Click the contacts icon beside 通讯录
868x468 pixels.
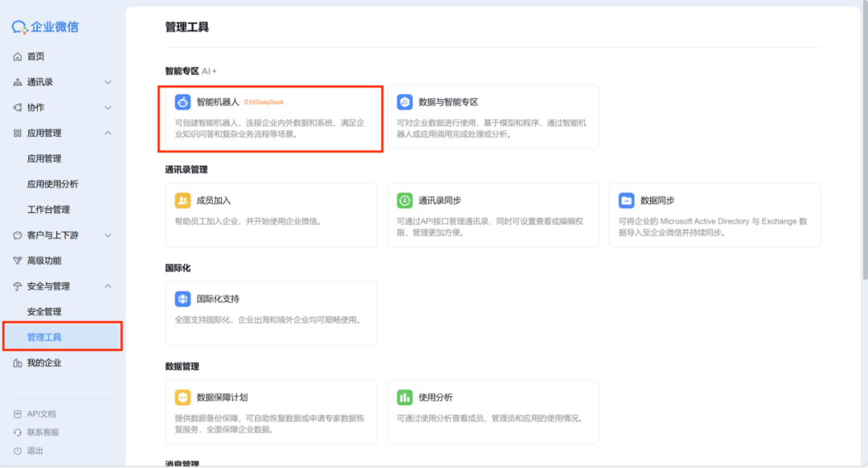click(x=18, y=82)
